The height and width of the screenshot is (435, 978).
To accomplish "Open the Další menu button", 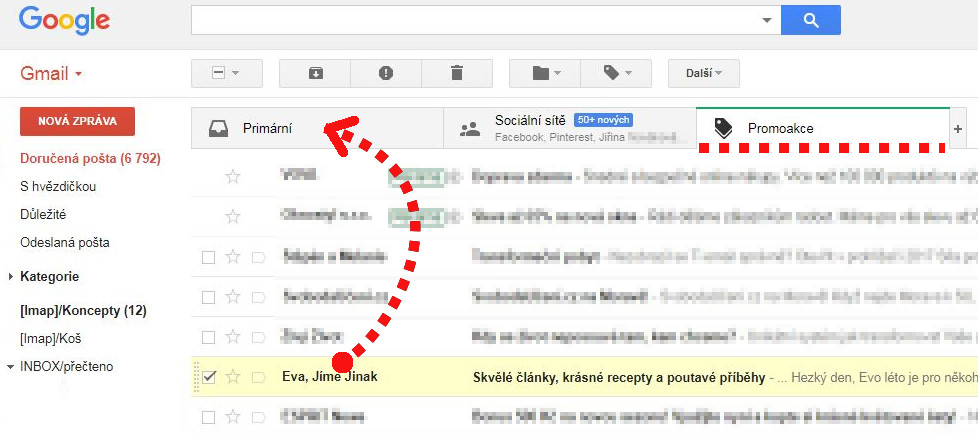I will pyautogui.click(x=704, y=74).
